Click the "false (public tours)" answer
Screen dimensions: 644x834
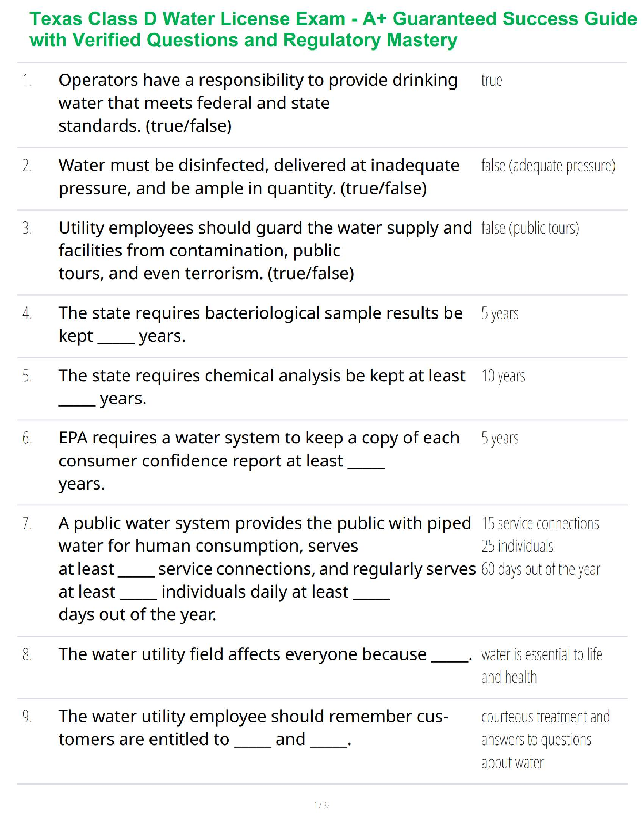530,229
